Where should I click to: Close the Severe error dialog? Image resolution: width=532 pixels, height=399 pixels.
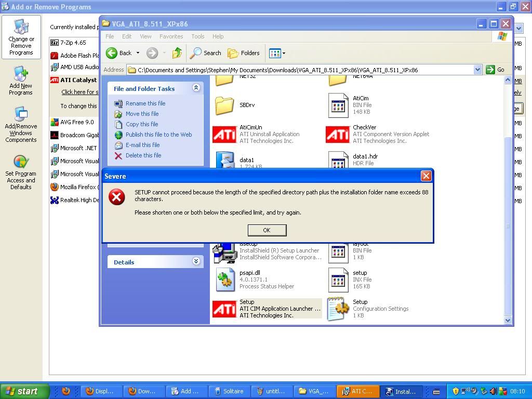[426, 176]
